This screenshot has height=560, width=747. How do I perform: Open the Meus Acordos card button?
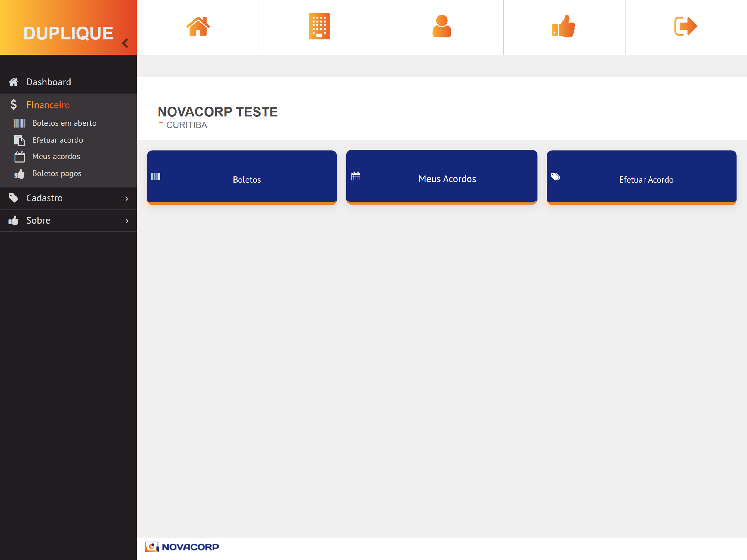click(442, 177)
